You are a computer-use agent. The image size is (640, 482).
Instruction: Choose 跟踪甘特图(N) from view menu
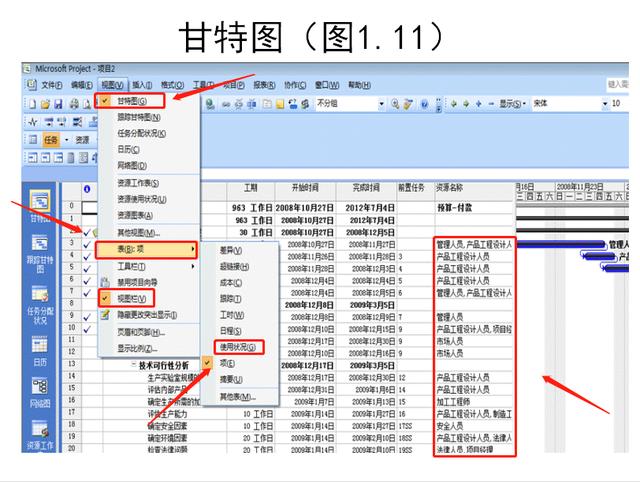pos(139,117)
